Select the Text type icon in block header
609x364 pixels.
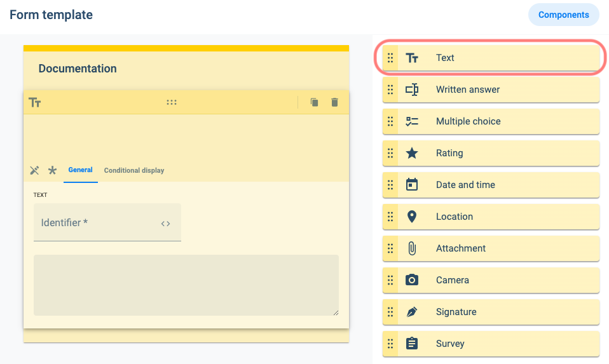[35, 102]
